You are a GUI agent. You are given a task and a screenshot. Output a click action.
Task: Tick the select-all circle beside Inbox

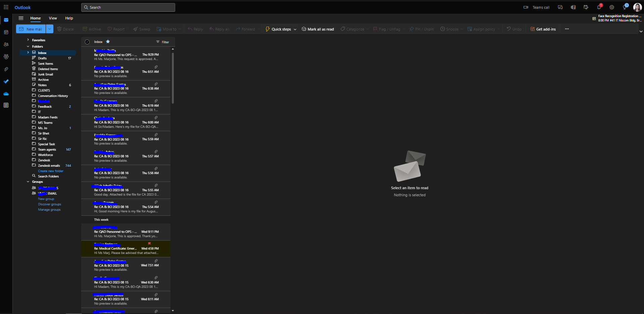tap(87, 42)
